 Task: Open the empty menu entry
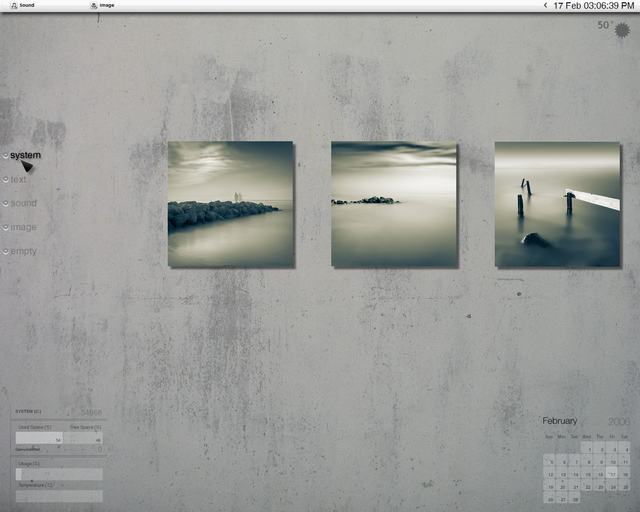23,251
